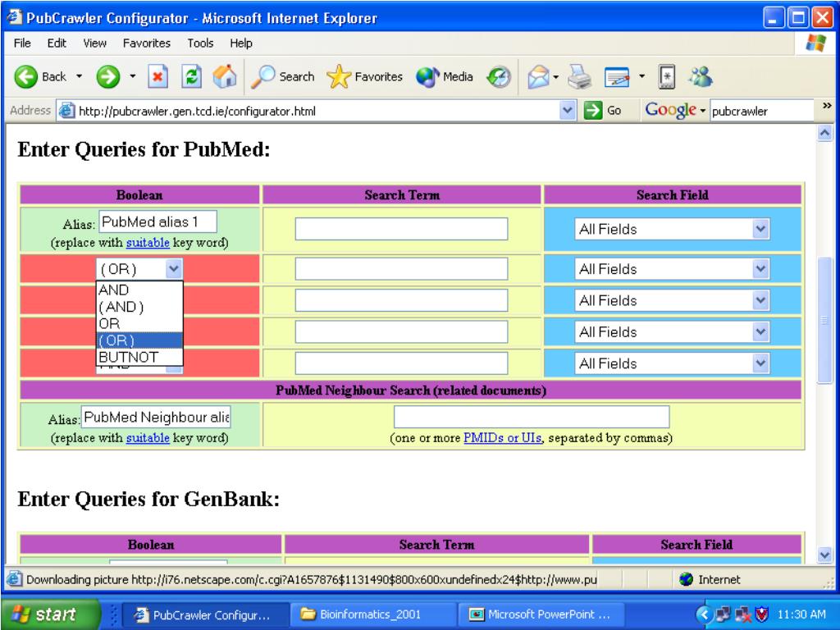
Task: Click the vertical scrollbar thumb
Action: [x=825, y=320]
